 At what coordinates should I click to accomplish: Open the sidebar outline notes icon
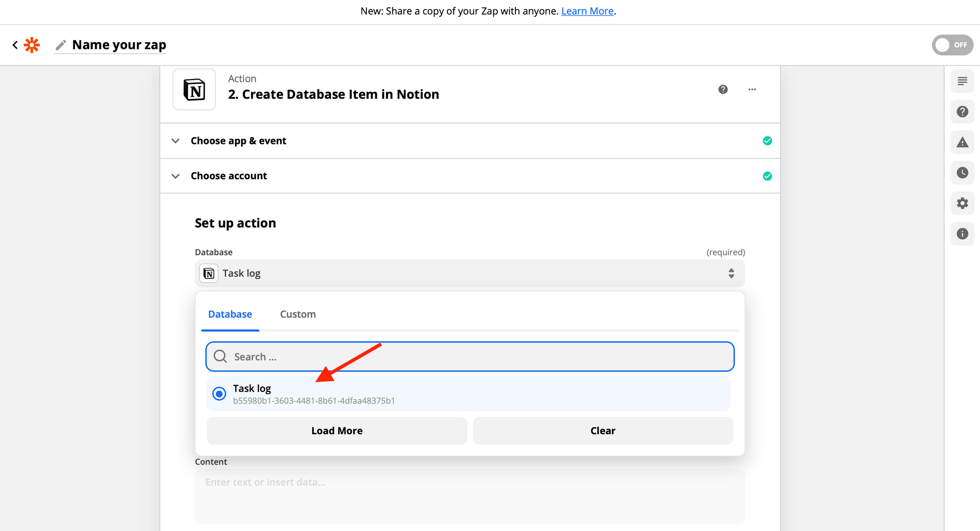pyautogui.click(x=962, y=81)
